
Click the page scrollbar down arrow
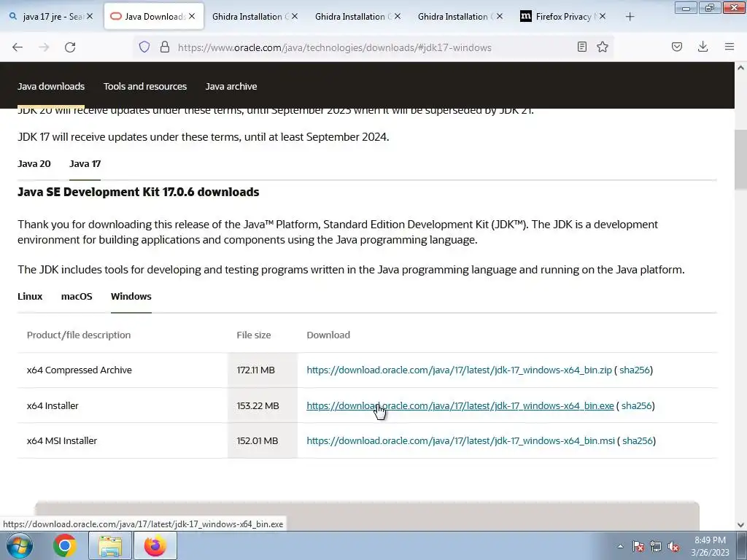tap(740, 525)
